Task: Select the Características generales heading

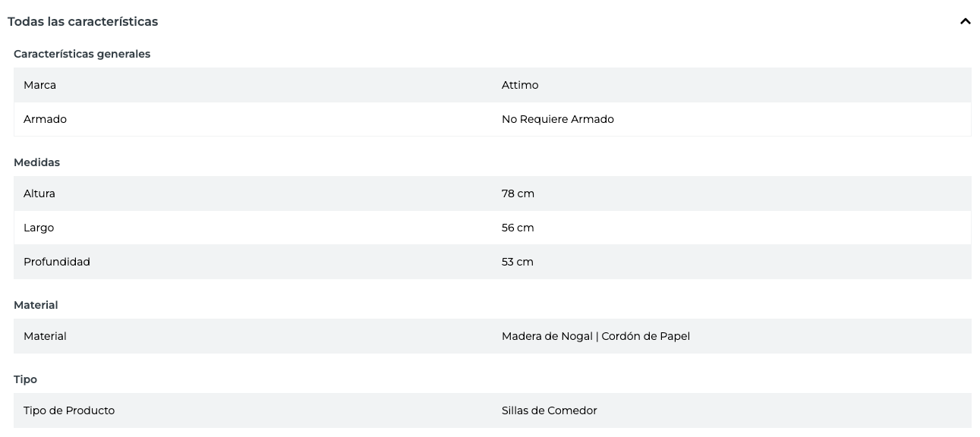Action: 82,54
